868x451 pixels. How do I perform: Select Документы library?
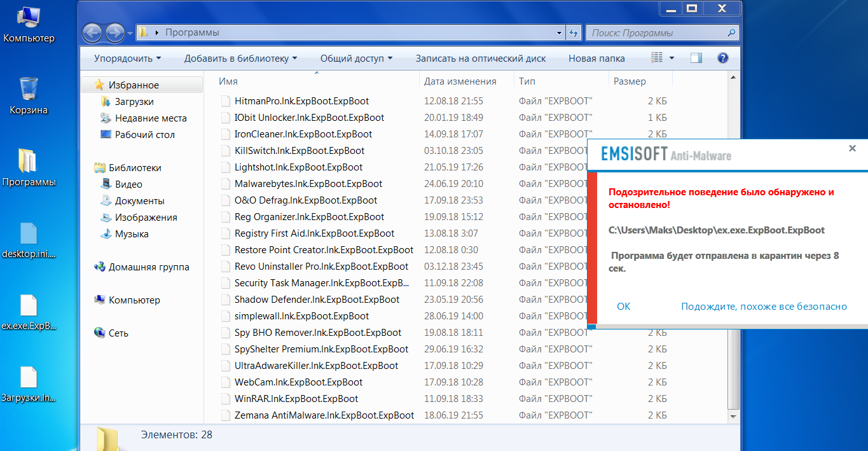coord(139,201)
